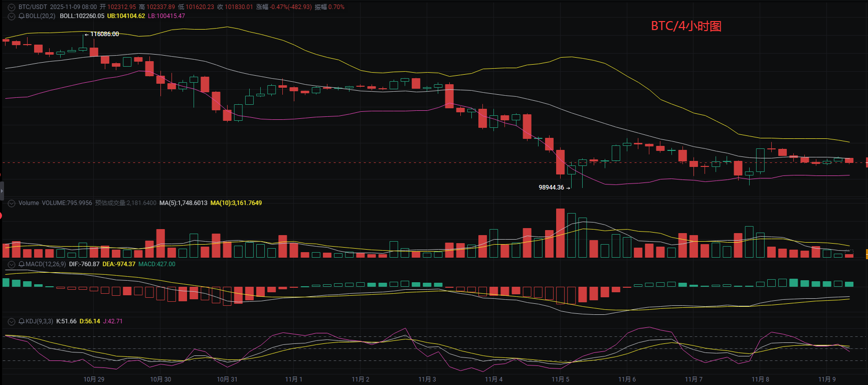Screen dimensions: 868x385
Task: Click the bell icon beside KDJ(9,3,3)
Action: pos(22,321)
